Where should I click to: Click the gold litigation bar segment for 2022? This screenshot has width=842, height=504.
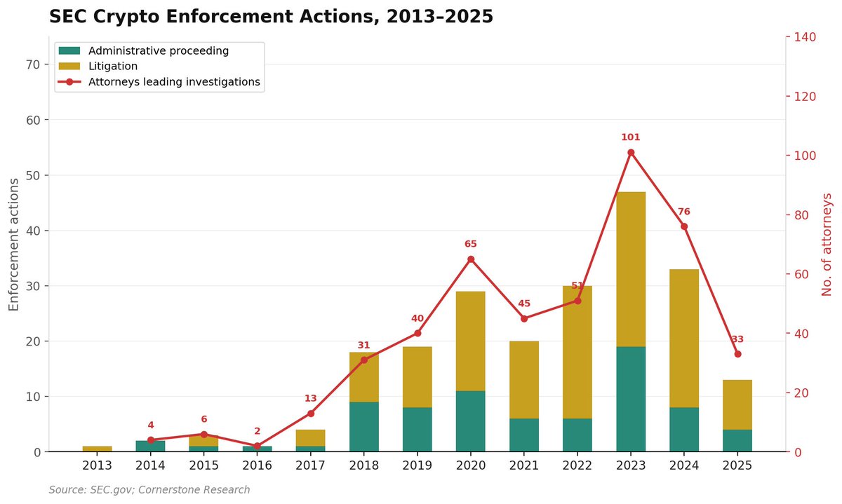577,353
